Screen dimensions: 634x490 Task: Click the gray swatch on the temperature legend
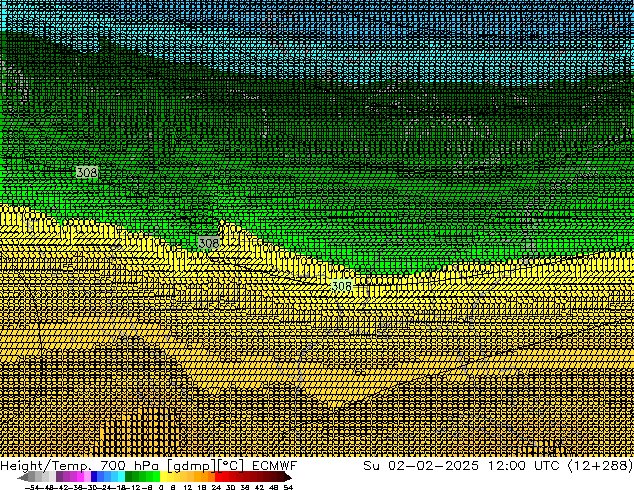tap(31, 477)
